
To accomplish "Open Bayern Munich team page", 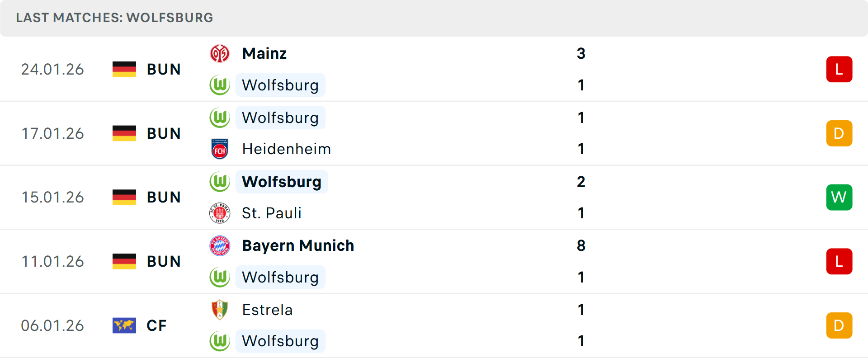I will [298, 245].
